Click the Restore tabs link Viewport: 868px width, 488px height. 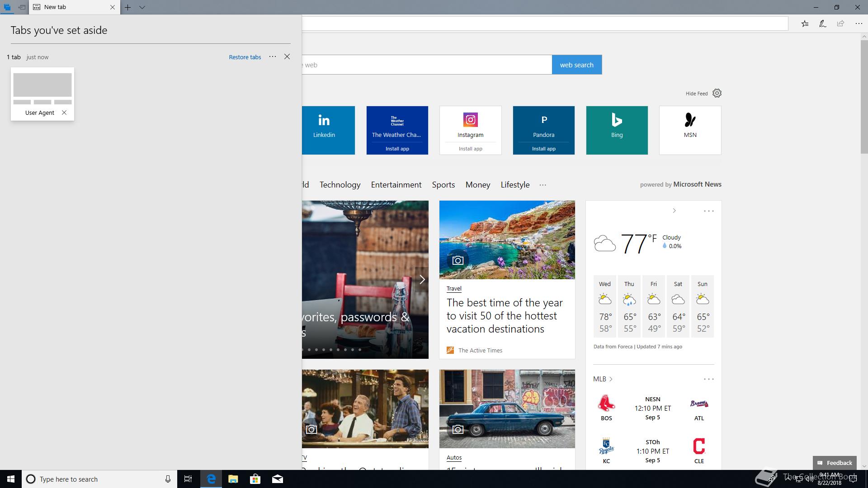(x=245, y=57)
